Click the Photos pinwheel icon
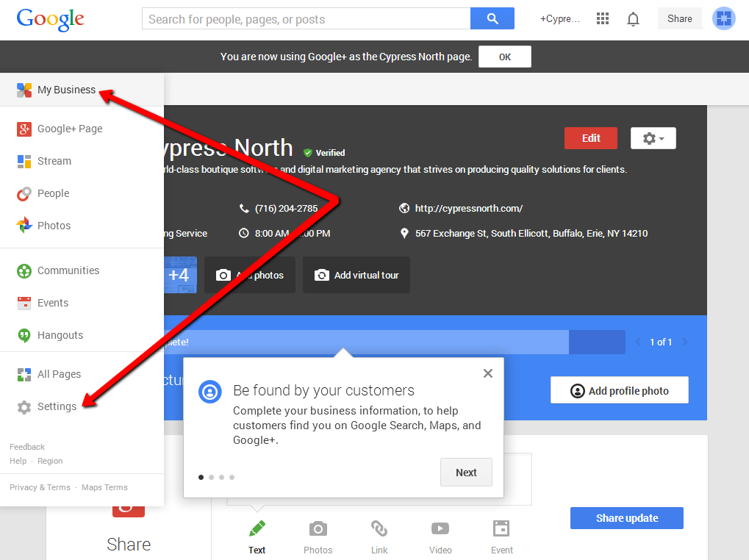 [x=24, y=226]
